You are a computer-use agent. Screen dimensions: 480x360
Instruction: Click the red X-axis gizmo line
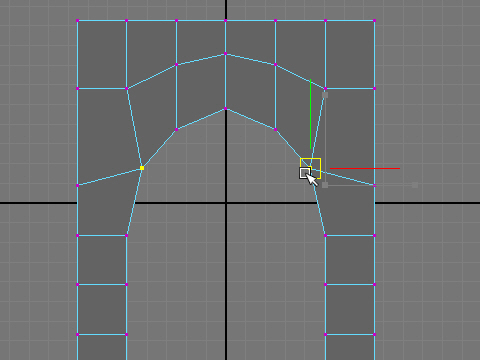pos(365,168)
